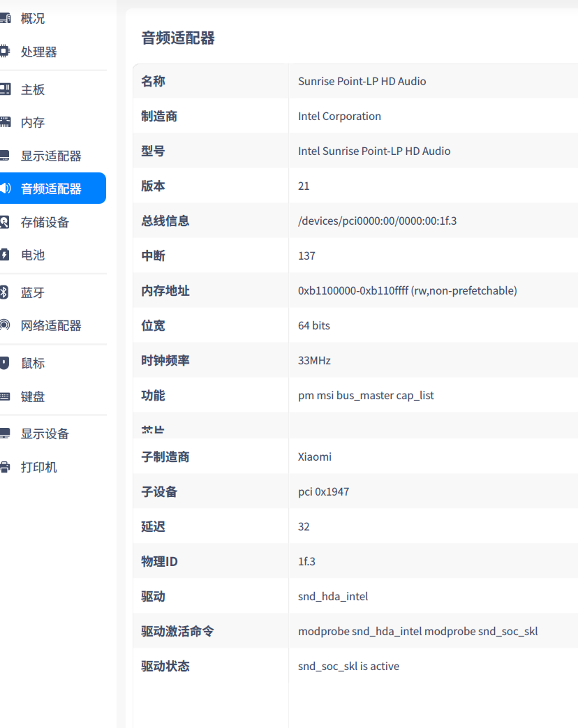Select the snd_soc_skl is active status

348,667
